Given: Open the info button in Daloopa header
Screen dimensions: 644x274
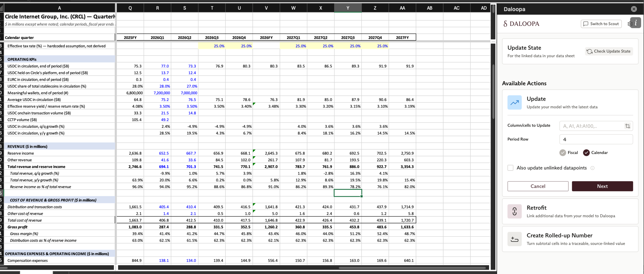Looking at the screenshot, I should point(636,23).
